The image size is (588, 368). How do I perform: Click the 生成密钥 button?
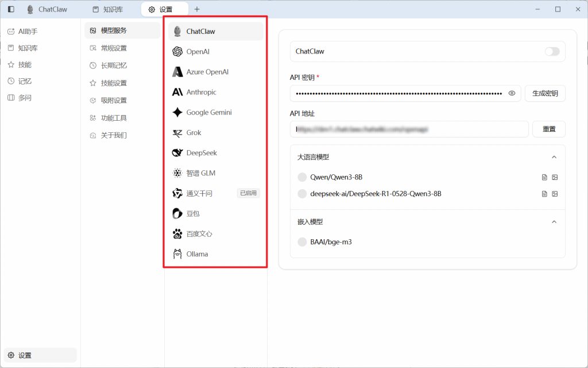[545, 93]
